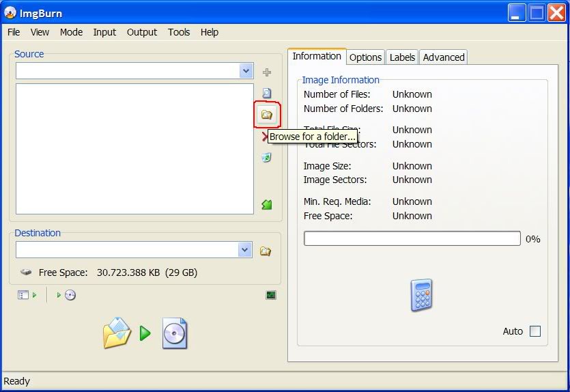The height and width of the screenshot is (392, 570).
Task: Switch to the Advanced tab
Action: pos(444,57)
